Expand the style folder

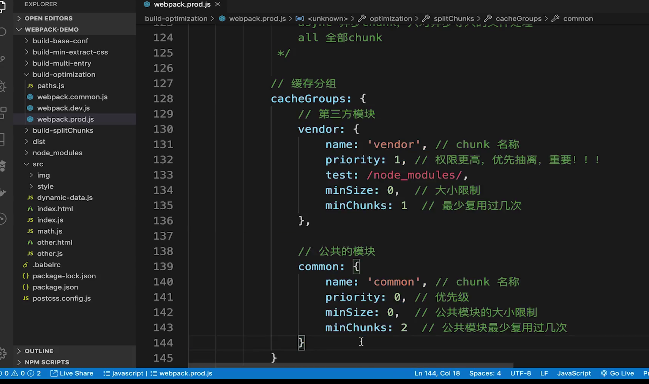[75, 186]
